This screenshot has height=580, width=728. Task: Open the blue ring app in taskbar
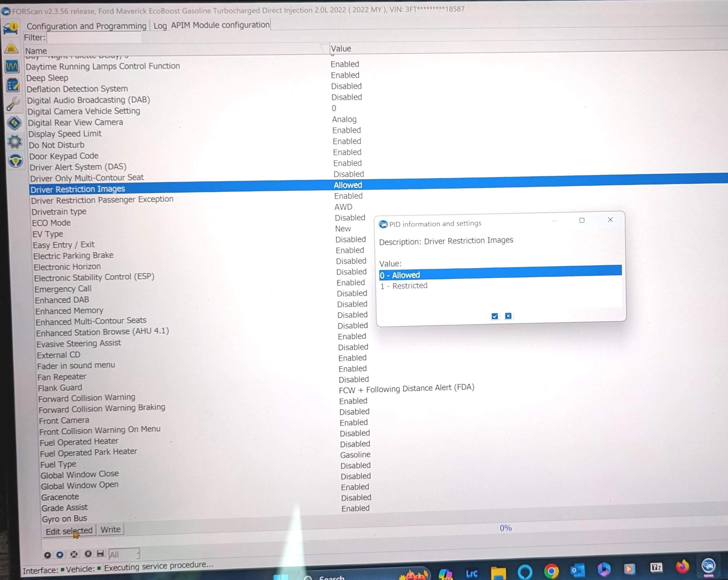[x=525, y=572]
